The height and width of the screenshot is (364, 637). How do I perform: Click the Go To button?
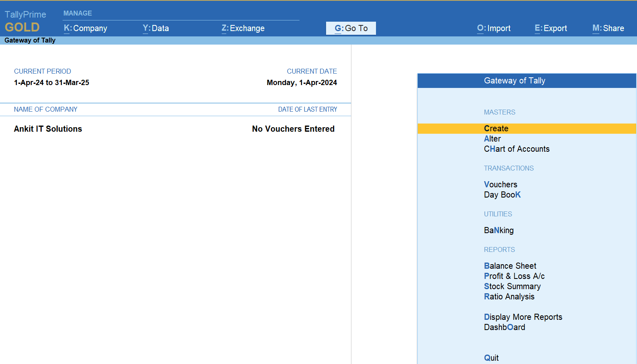click(x=351, y=28)
